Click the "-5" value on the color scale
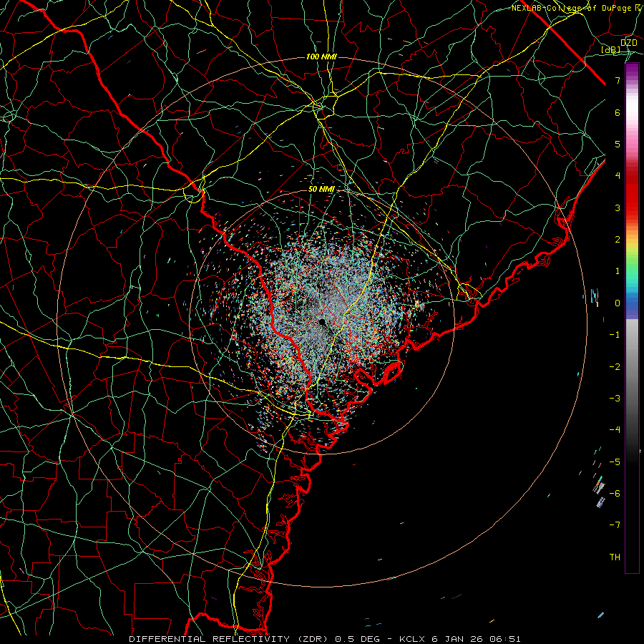Image resolution: width=644 pixels, height=644 pixels. coord(615,462)
